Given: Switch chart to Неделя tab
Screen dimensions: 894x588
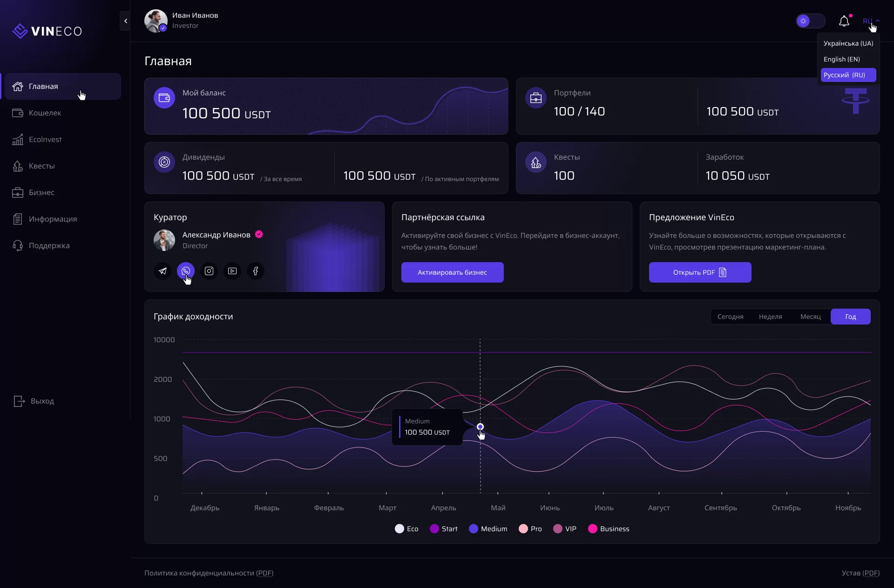Looking at the screenshot, I should click(x=770, y=317).
